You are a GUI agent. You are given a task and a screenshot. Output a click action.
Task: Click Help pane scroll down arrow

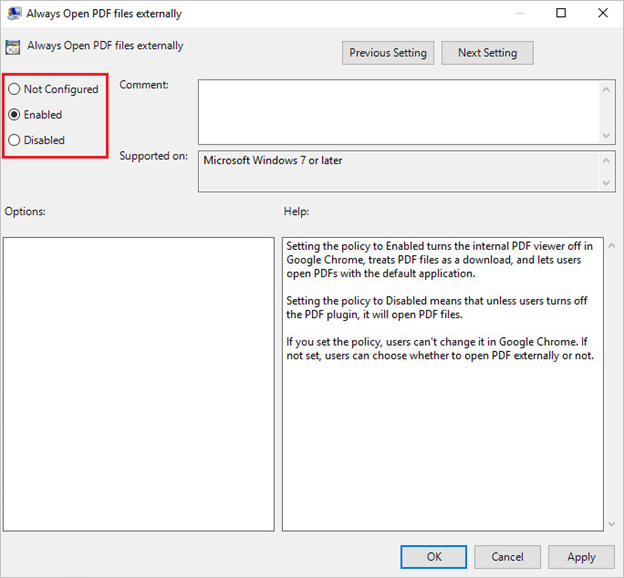[x=612, y=524]
